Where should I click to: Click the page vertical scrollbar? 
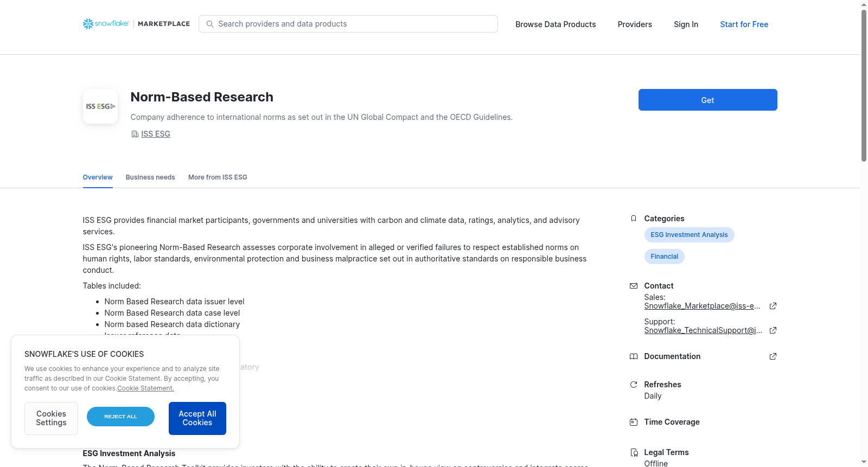(x=864, y=86)
